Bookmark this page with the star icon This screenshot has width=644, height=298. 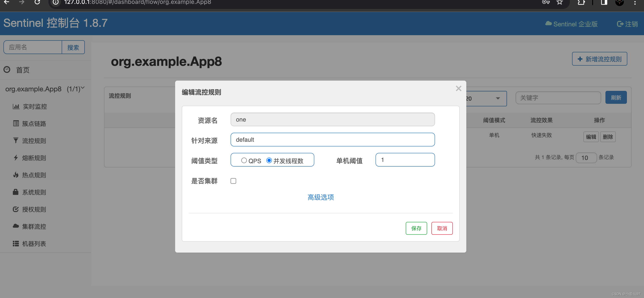point(559,2)
